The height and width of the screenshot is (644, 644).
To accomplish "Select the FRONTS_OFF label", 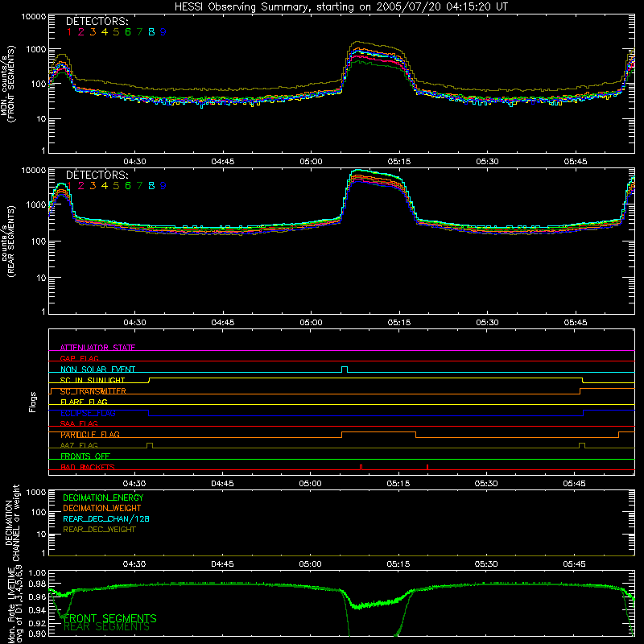I will [85, 456].
